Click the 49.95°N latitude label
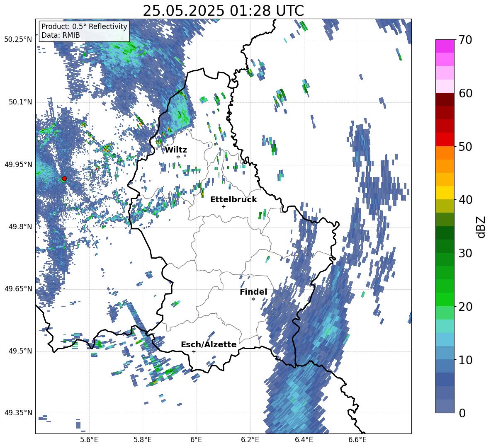 [x=18, y=165]
